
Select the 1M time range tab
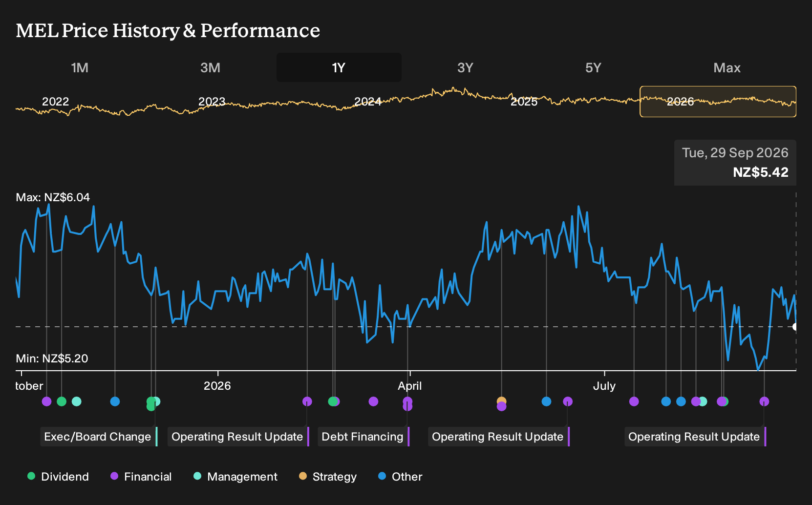click(80, 67)
